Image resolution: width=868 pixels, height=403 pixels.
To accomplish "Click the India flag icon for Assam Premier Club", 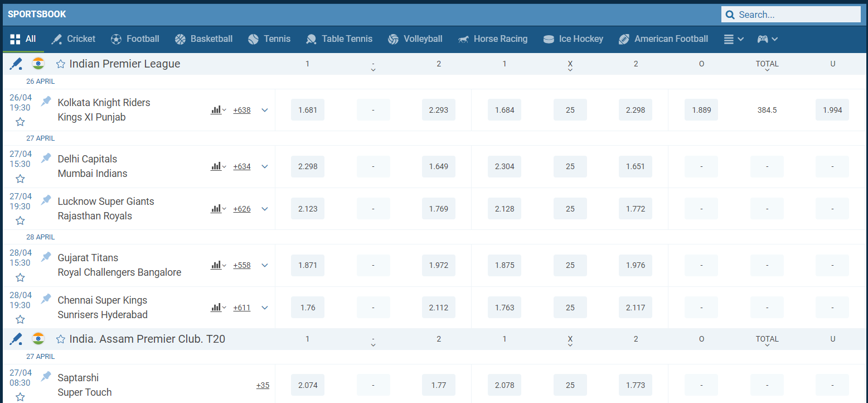I will pos(38,339).
